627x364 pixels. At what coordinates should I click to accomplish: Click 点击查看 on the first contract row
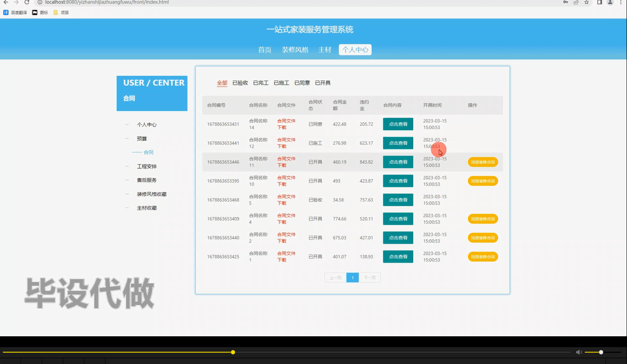point(398,124)
